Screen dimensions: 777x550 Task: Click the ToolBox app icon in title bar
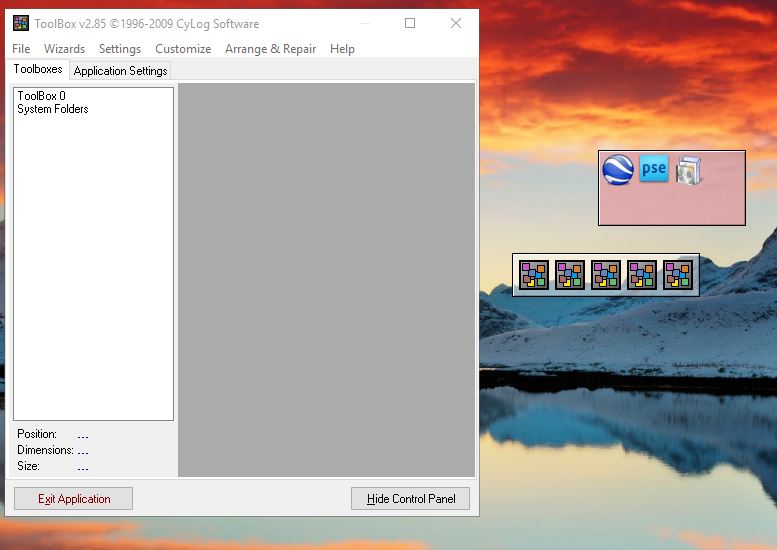pos(21,23)
